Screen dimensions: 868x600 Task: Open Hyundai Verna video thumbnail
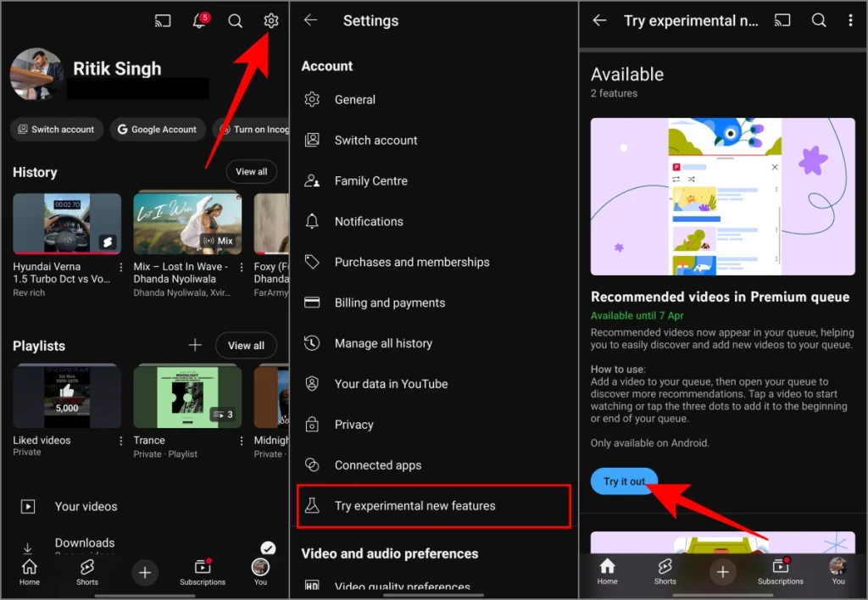point(67,224)
